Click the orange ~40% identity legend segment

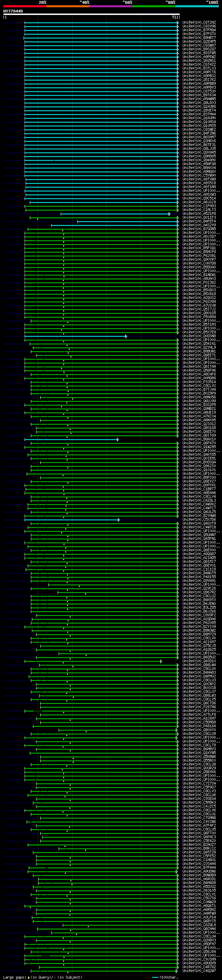coord(68,6)
